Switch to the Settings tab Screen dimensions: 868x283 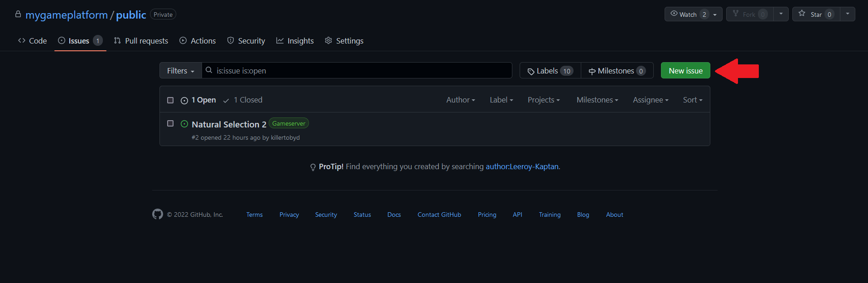click(x=344, y=41)
